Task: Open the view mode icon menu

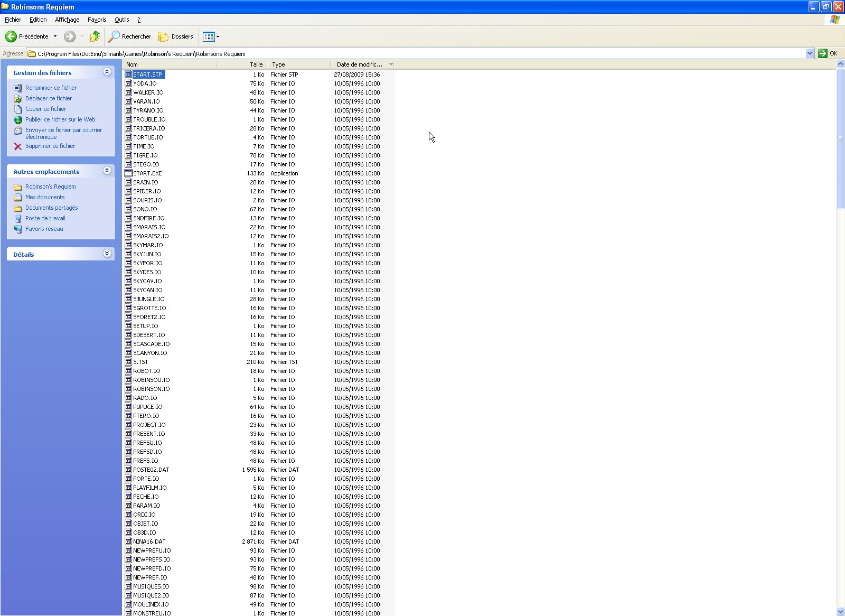Action: [x=209, y=36]
